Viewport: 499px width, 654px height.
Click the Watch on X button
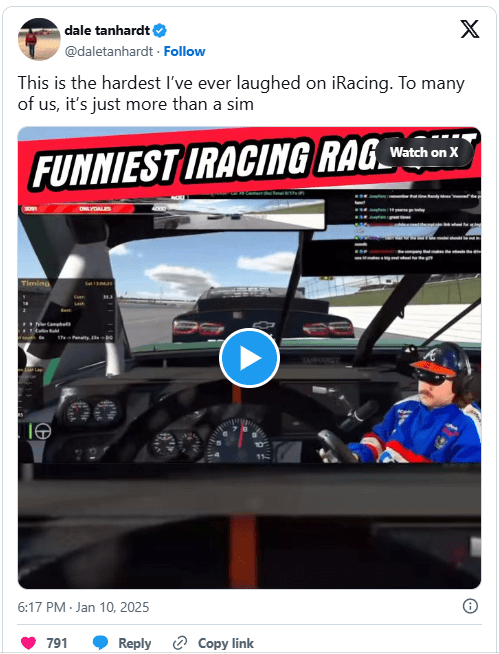424,153
